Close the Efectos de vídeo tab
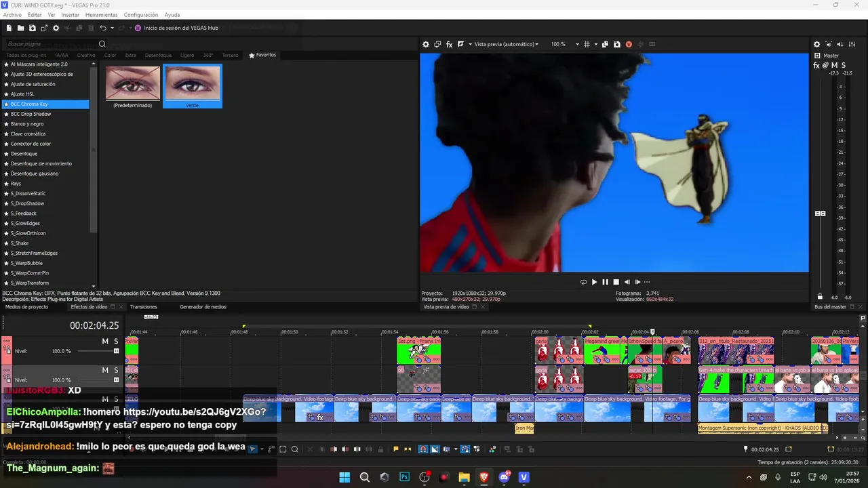 pos(121,307)
